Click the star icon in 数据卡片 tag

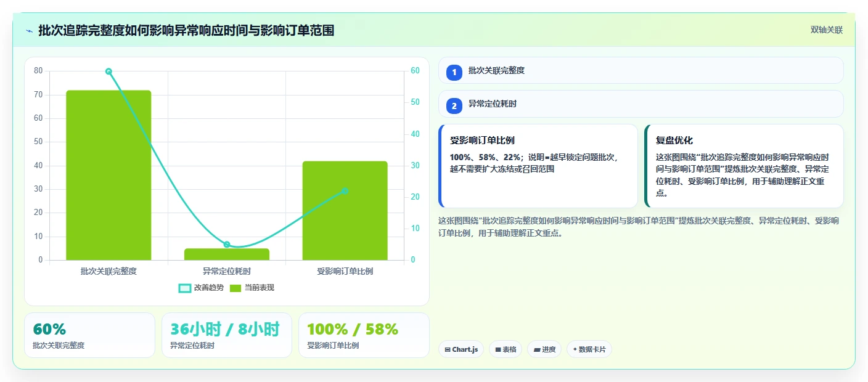(575, 349)
